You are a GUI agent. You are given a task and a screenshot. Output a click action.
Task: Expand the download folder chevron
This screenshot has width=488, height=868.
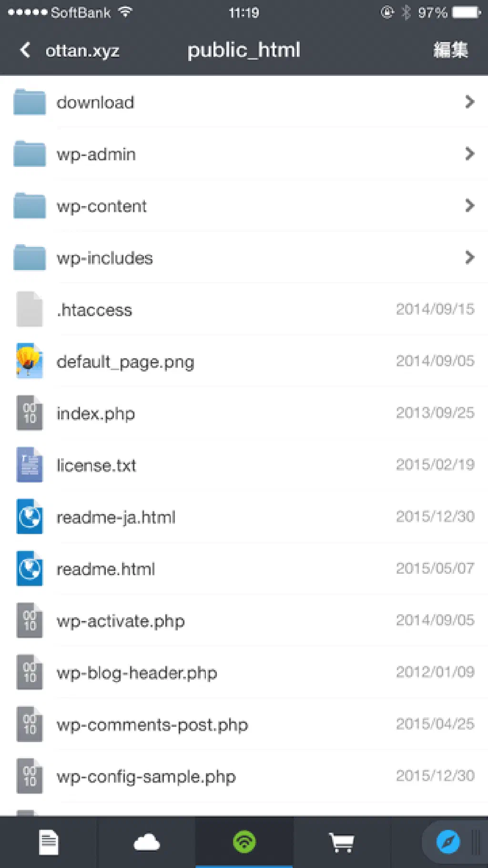tap(469, 102)
